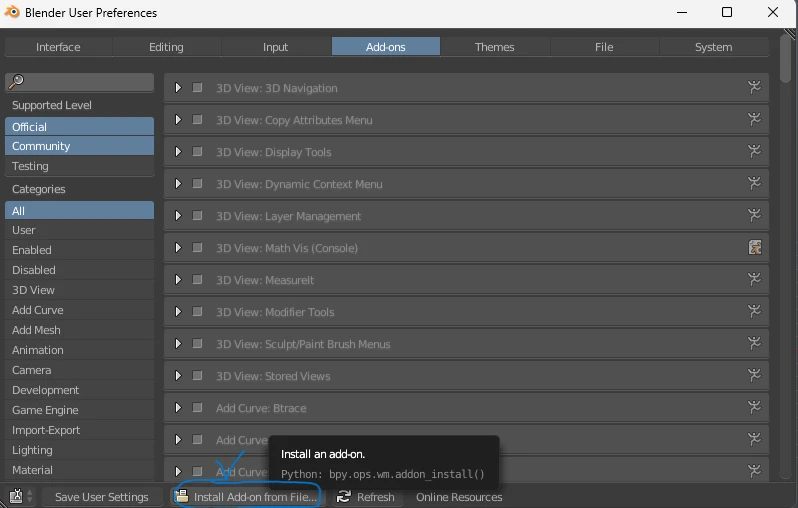Enable Math Vis (Console) add-on
This screenshot has width=798, height=508.
tap(197, 248)
